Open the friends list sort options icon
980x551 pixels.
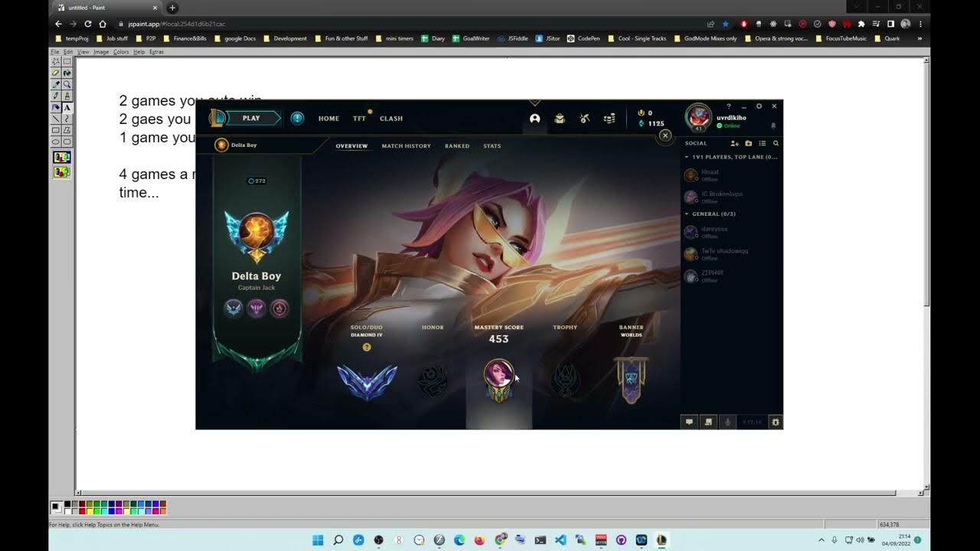pos(762,143)
